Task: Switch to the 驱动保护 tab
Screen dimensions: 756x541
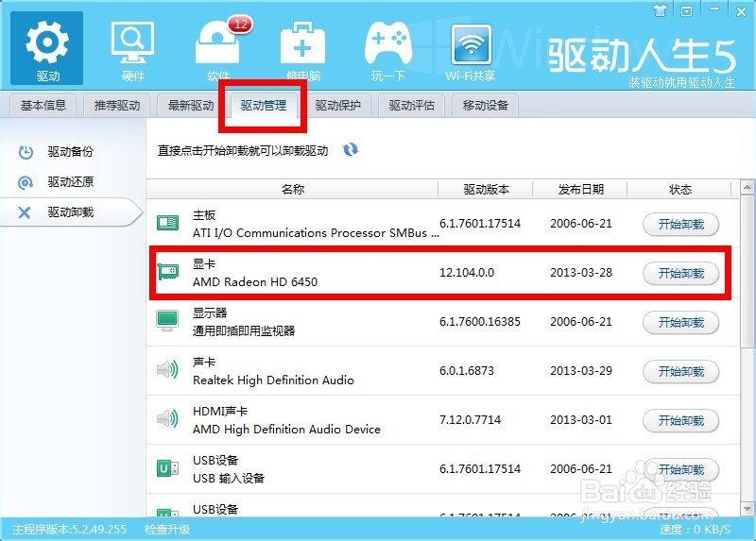Action: coord(337,106)
